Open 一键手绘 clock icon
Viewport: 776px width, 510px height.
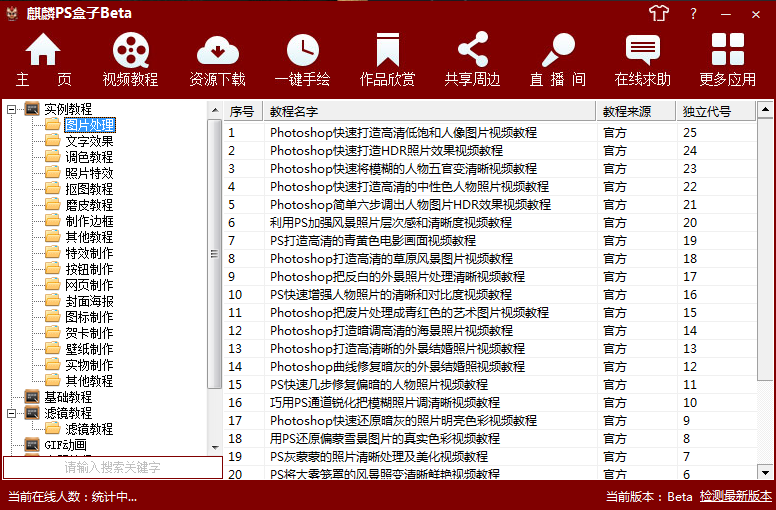(303, 50)
